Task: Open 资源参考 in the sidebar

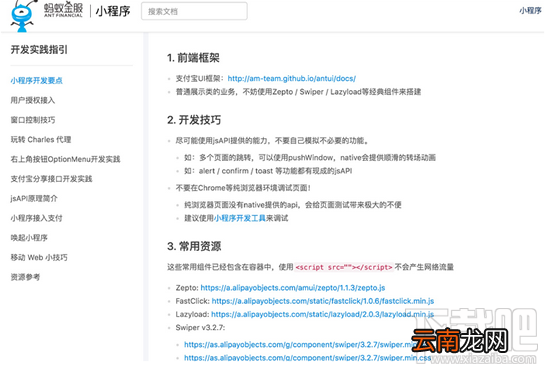Action: click(25, 277)
